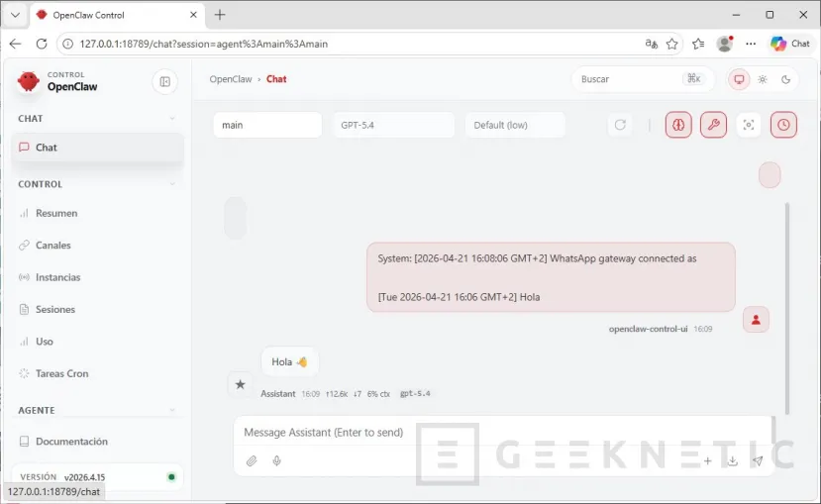Start voice input with microphone icon

276,461
